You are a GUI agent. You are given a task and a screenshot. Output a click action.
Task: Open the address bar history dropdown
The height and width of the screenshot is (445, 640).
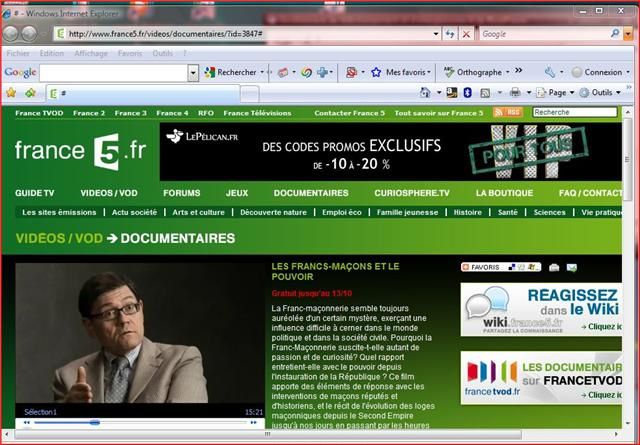(x=436, y=34)
